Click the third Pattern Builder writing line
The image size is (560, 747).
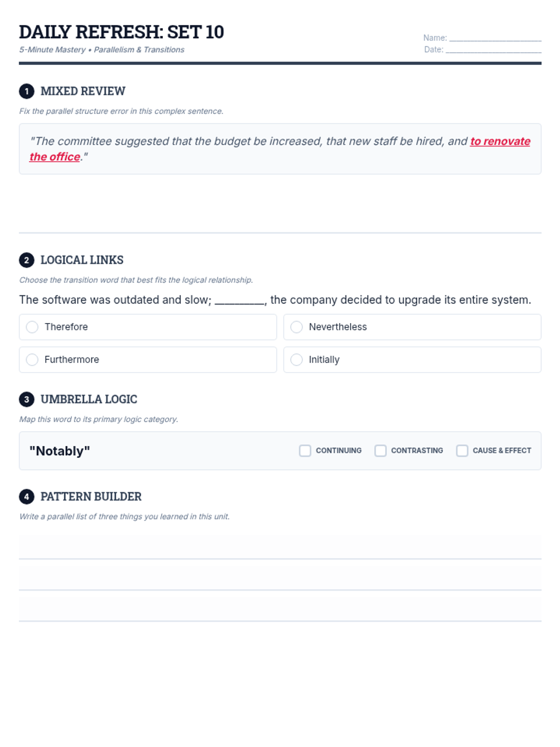coord(280,609)
